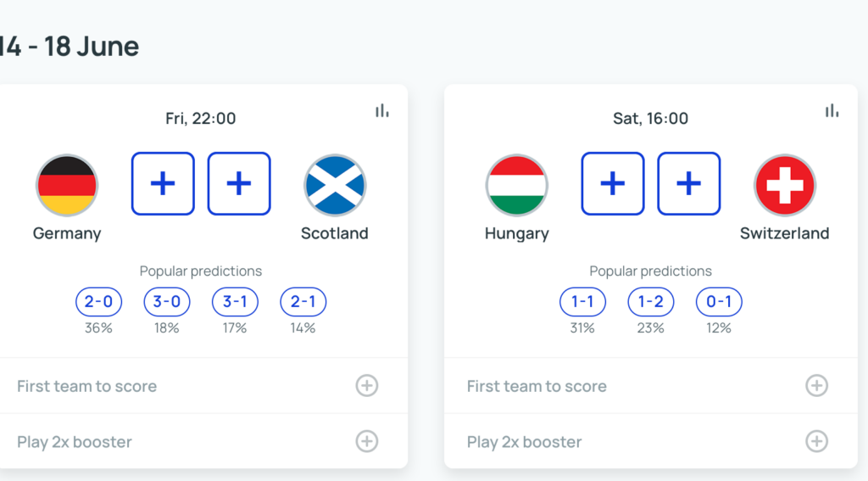Expand Play 2x booster for Germany match
This screenshot has height=481, width=868.
point(366,441)
